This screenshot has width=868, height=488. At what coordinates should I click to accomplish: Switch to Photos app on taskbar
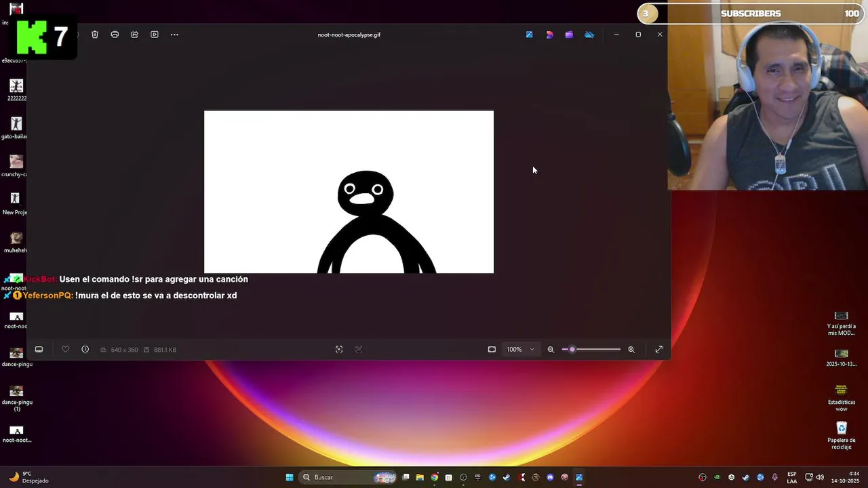pyautogui.click(x=579, y=477)
